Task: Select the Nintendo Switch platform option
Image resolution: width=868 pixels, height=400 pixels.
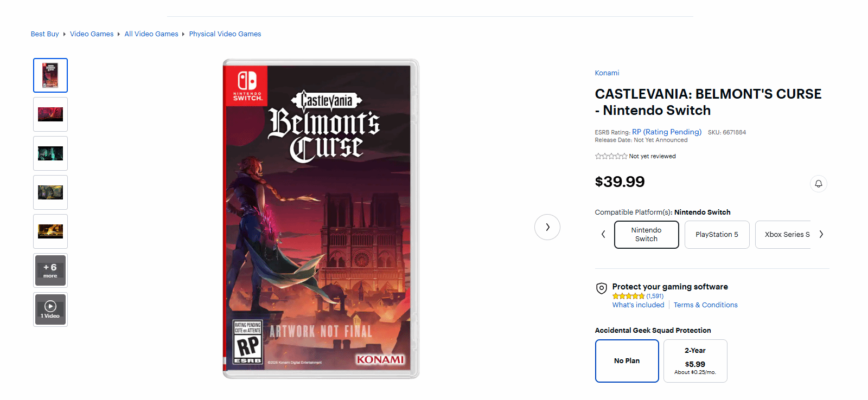Action: pos(646,235)
